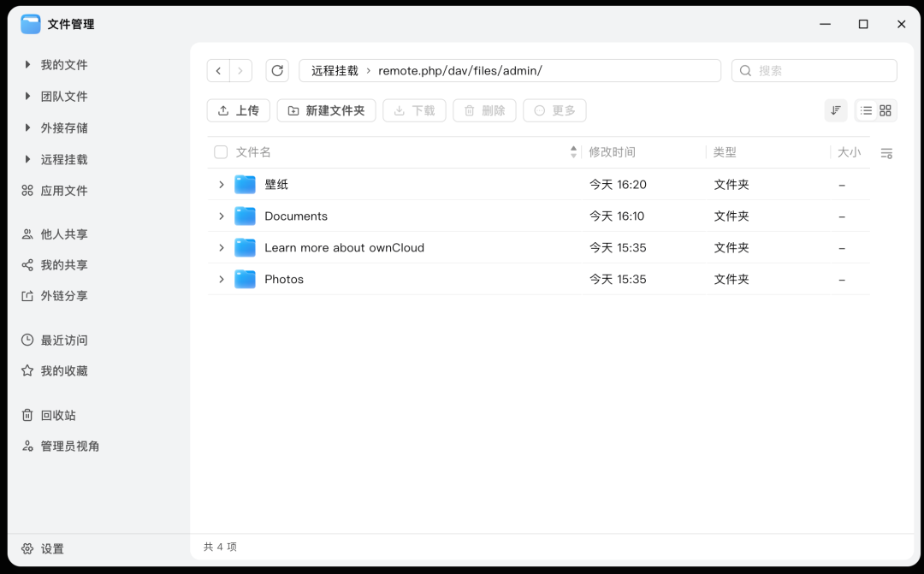
Task: Click the 删除 delete button
Action: 484,110
